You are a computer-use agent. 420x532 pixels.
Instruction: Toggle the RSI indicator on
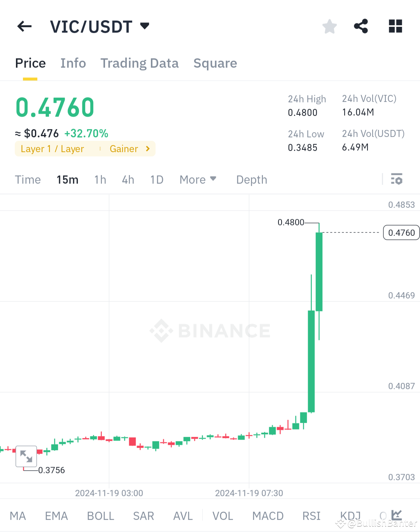click(x=311, y=515)
